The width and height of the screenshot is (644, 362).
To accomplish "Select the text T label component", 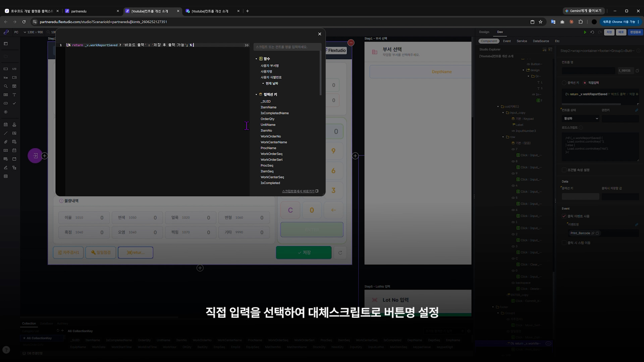I will click(14, 95).
